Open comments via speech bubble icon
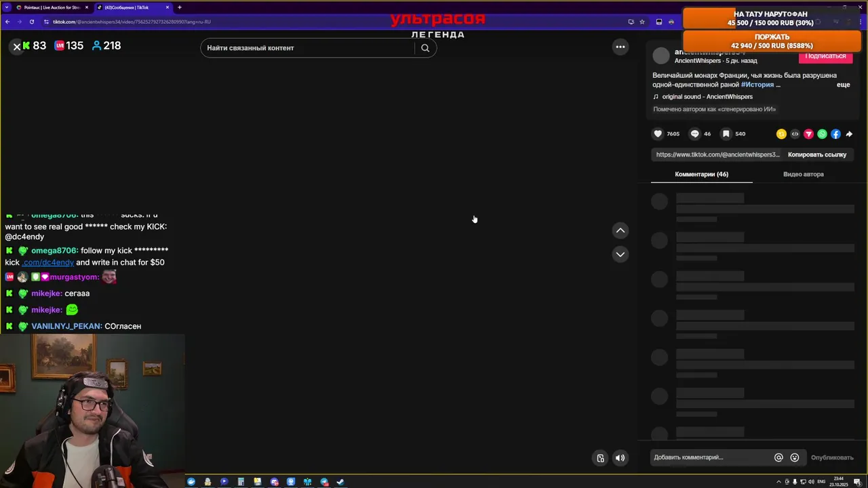The width and height of the screenshot is (868, 488). click(x=694, y=134)
